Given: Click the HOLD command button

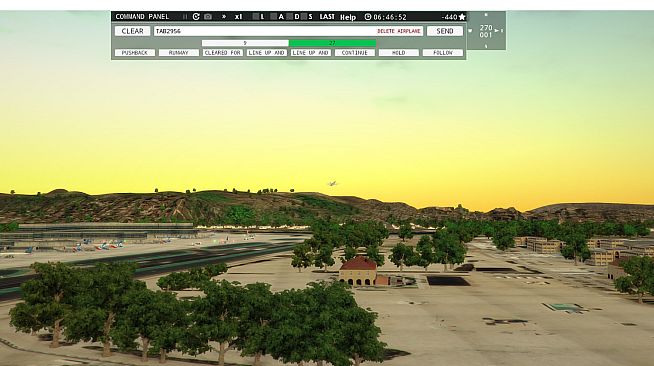Looking at the screenshot, I should point(399,53).
